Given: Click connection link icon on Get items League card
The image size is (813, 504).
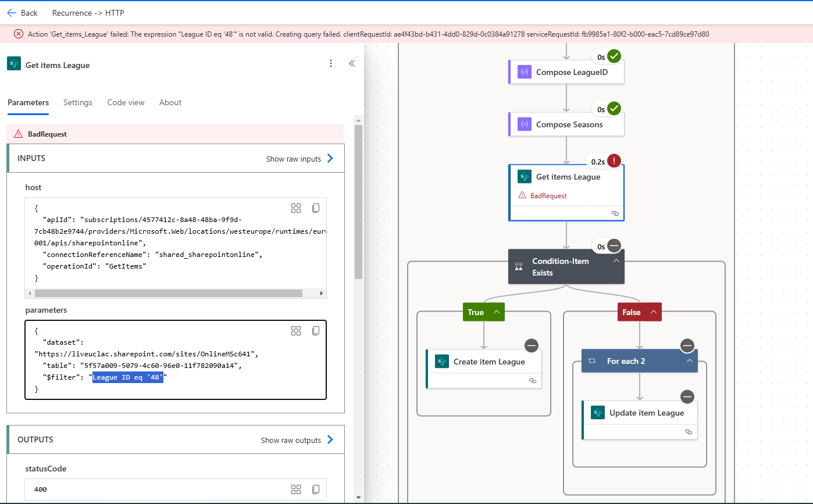Looking at the screenshot, I should click(x=615, y=213).
